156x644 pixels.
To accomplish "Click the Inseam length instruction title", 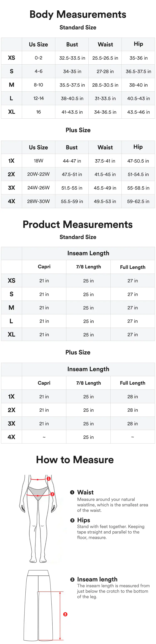I will click(97, 579).
